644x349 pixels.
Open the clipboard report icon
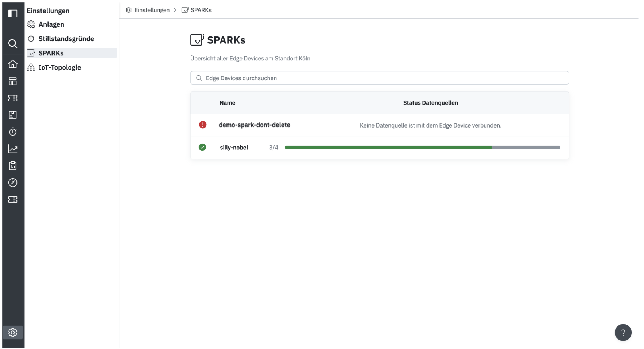(x=13, y=166)
